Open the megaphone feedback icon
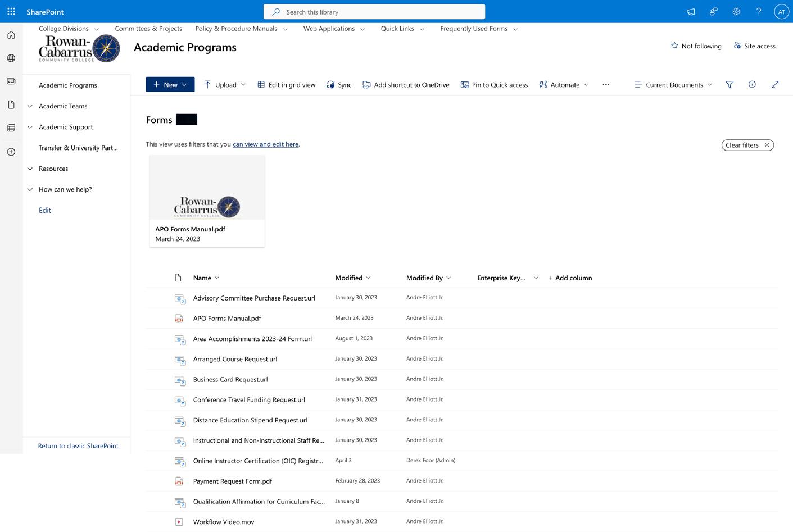This screenshot has height=532, width=793. pos(691,11)
